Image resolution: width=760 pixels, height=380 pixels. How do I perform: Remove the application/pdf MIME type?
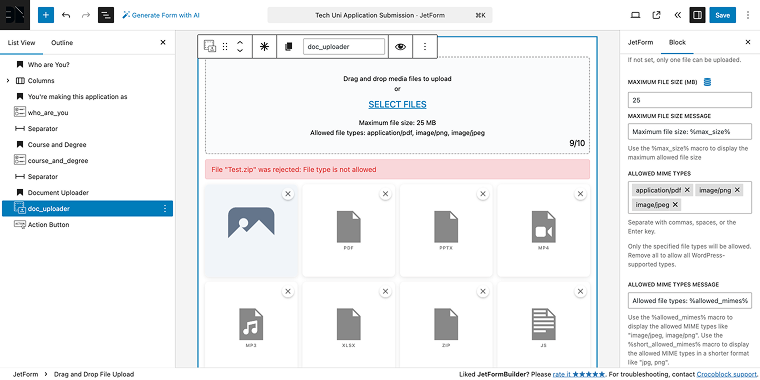[687, 190]
